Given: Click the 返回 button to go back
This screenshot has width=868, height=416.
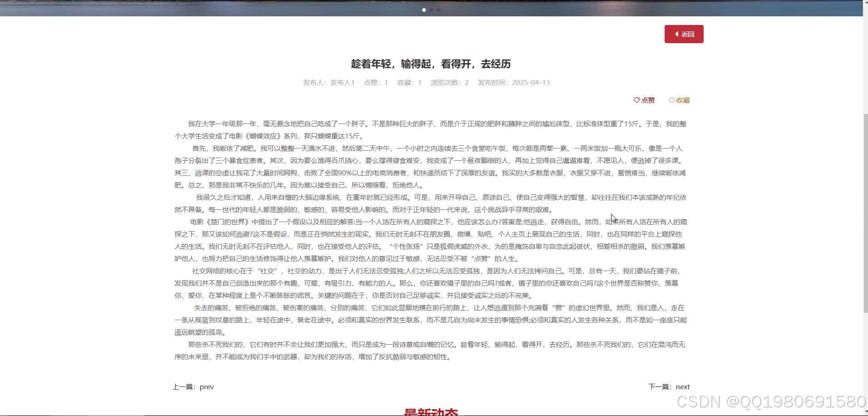Looking at the screenshot, I should click(x=684, y=34).
